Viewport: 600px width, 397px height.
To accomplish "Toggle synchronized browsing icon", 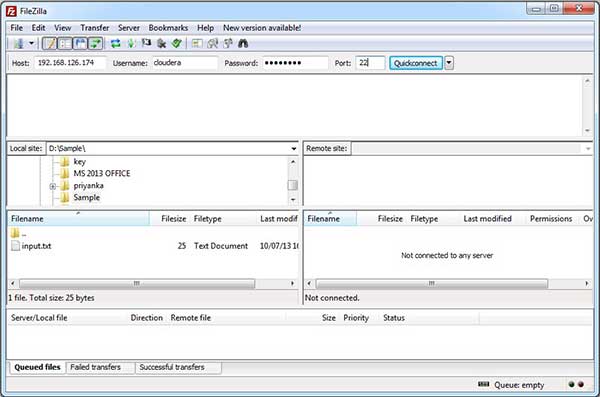I will coord(228,43).
